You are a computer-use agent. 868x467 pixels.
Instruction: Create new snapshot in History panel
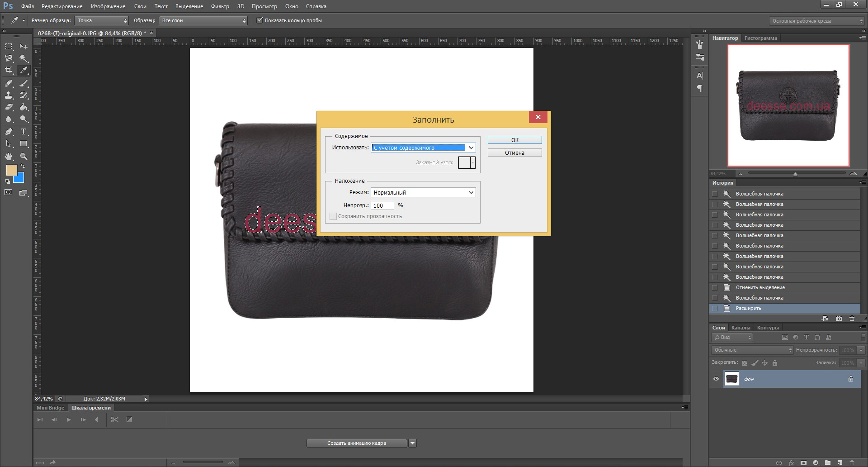point(839,319)
